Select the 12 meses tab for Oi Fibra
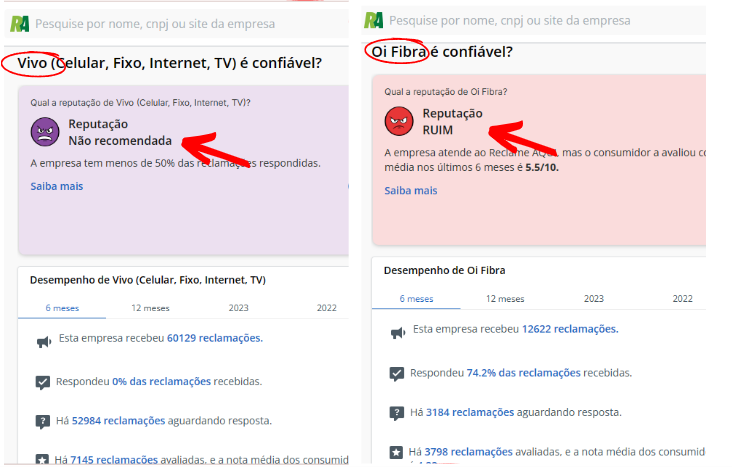This screenshot has width=732, height=467. click(505, 299)
